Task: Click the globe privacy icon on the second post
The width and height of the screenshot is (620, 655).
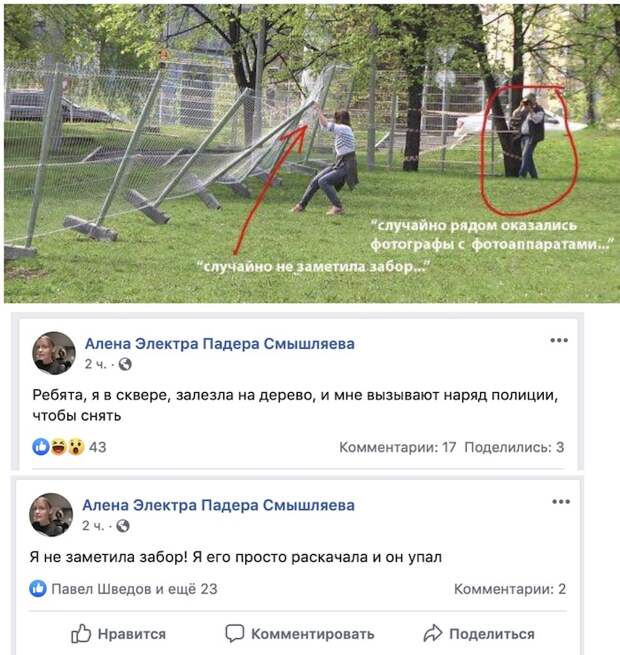Action: pyautogui.click(x=122, y=526)
